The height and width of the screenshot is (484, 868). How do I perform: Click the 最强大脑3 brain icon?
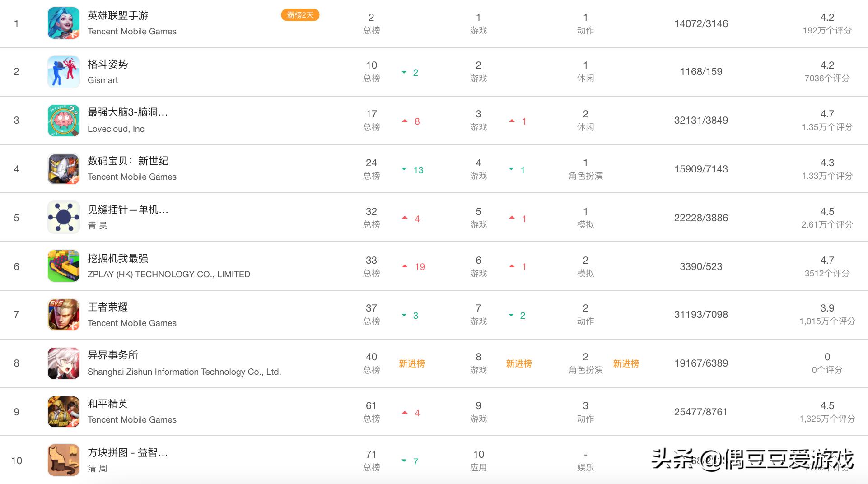[x=64, y=121]
